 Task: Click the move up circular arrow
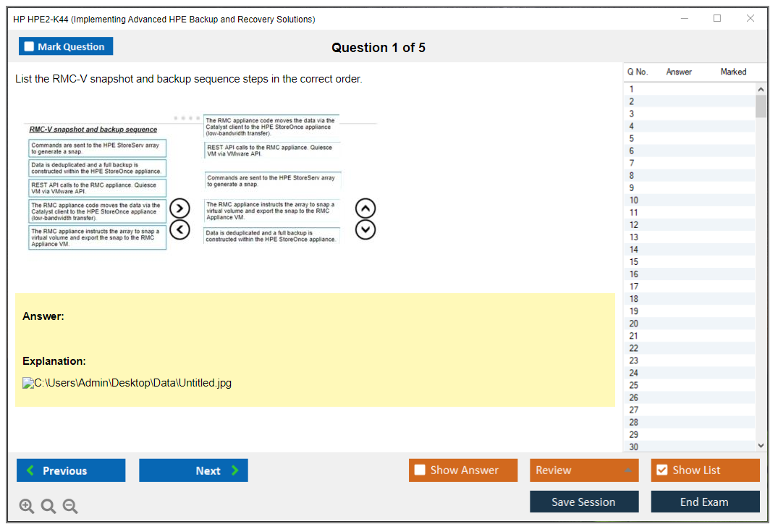365,209
